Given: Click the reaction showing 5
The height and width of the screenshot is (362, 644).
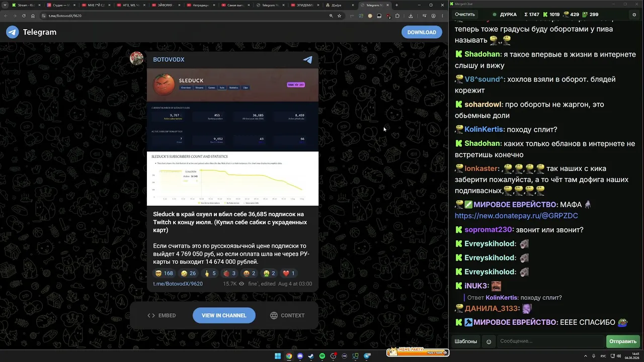Looking at the screenshot, I should tap(210, 274).
